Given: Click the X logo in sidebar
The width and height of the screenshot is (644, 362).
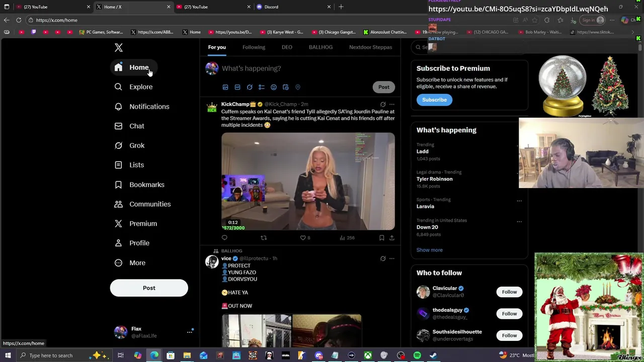Looking at the screenshot, I should pos(119,48).
